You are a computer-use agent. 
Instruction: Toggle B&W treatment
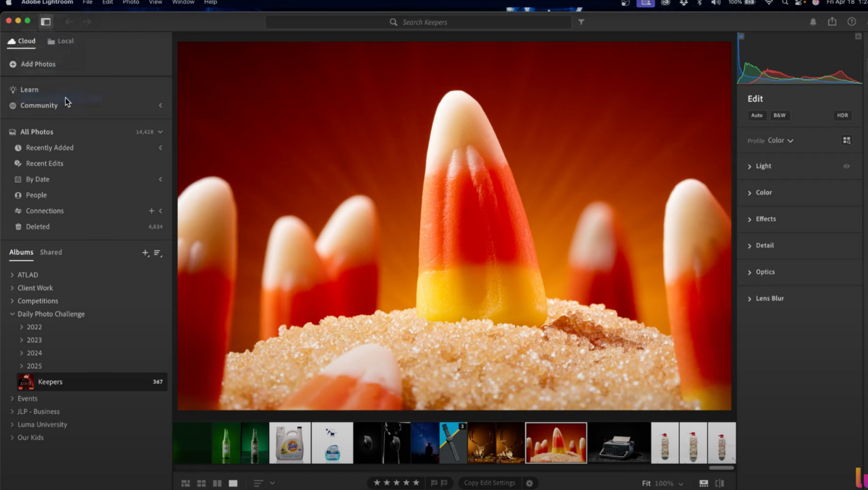click(779, 116)
